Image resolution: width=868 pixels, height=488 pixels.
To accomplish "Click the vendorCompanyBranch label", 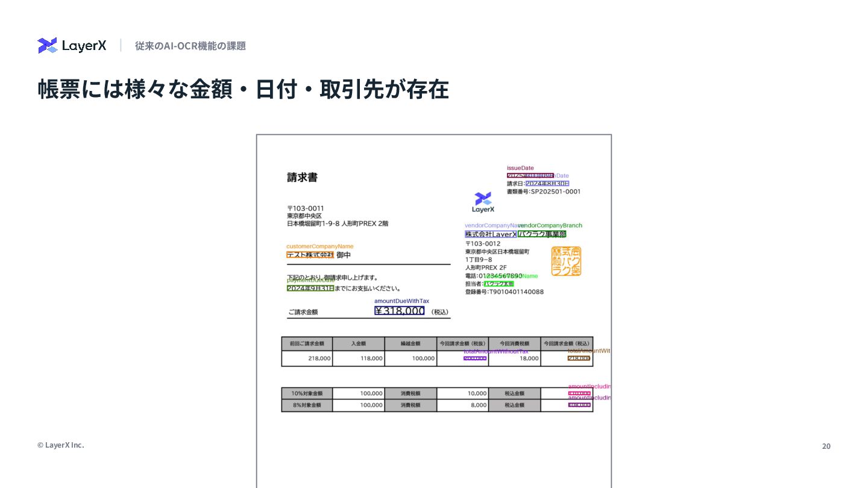I will (x=550, y=225).
